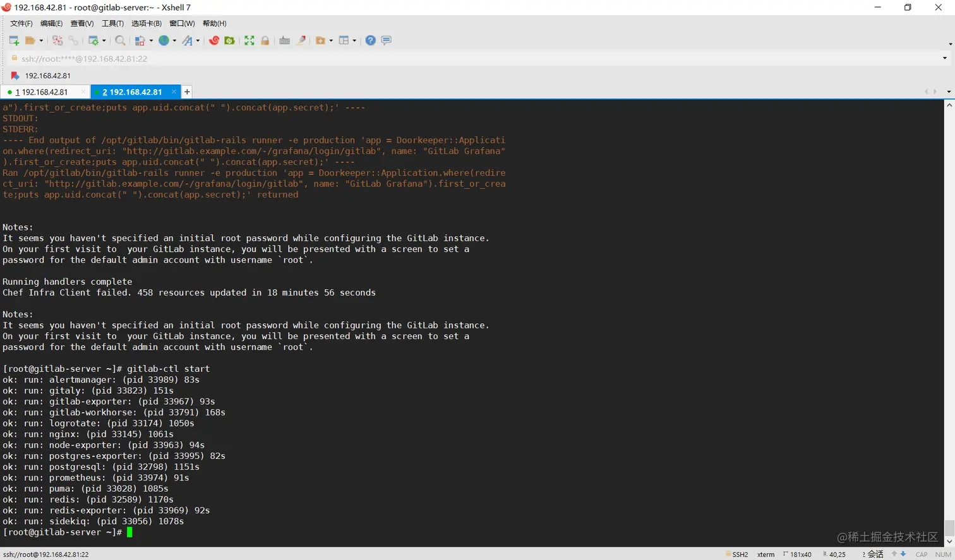The image size is (955, 560).
Task: Create a new session with toolbar icon
Action: (x=14, y=40)
